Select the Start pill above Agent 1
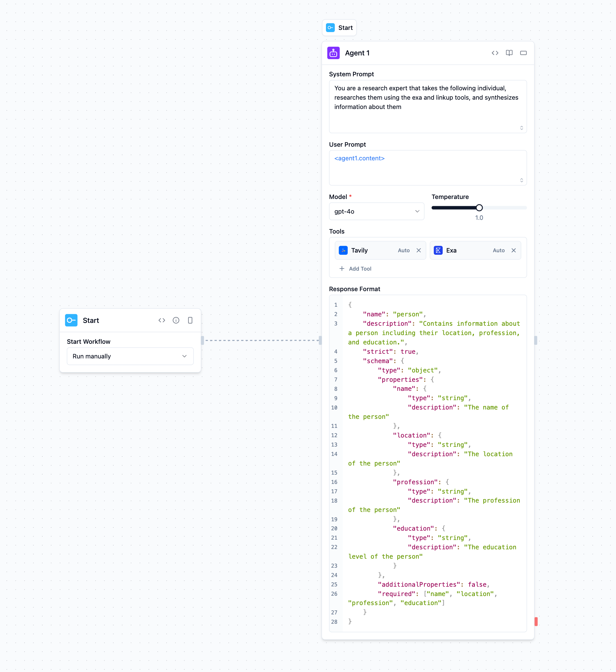The image size is (616, 672). (x=339, y=28)
